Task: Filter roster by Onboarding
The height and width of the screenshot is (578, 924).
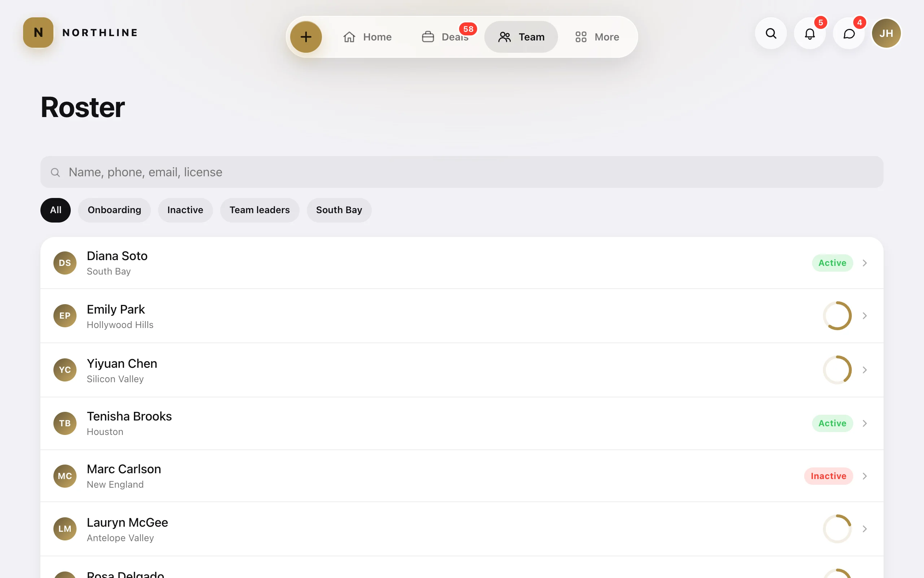Action: tap(114, 210)
